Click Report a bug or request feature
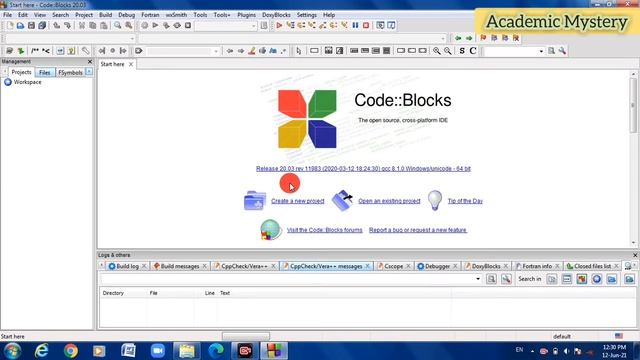Image resolution: width=640 pixels, height=360 pixels. tap(418, 230)
